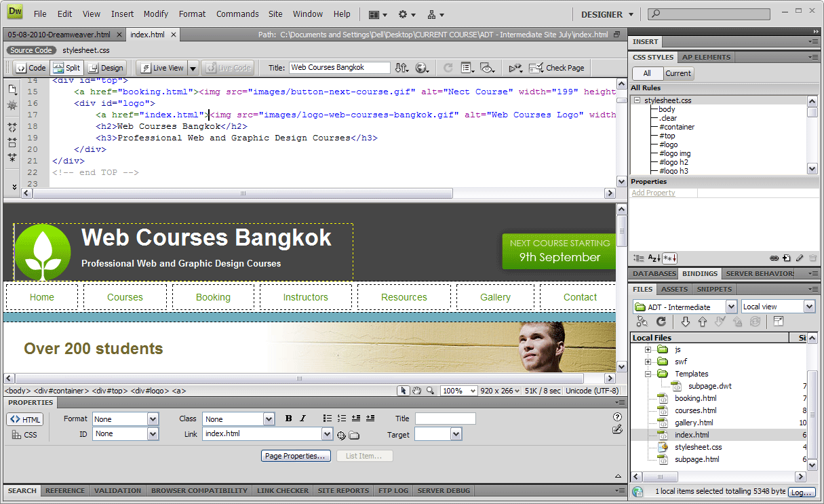Open the Live View options arrow

click(x=193, y=68)
